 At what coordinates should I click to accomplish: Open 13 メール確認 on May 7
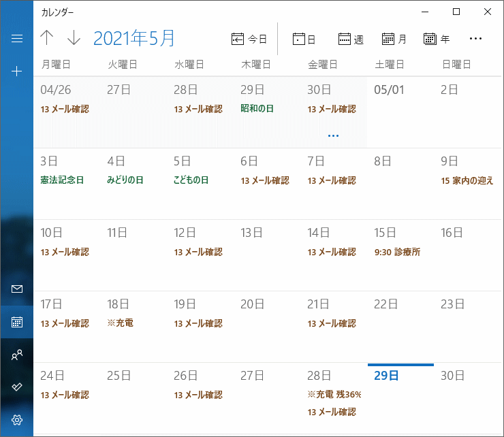point(332,180)
